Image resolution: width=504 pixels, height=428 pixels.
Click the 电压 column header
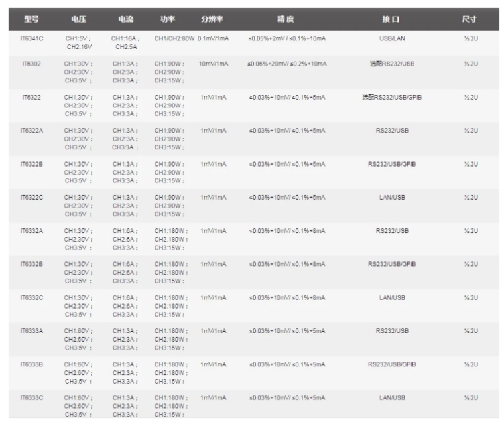[79, 19]
